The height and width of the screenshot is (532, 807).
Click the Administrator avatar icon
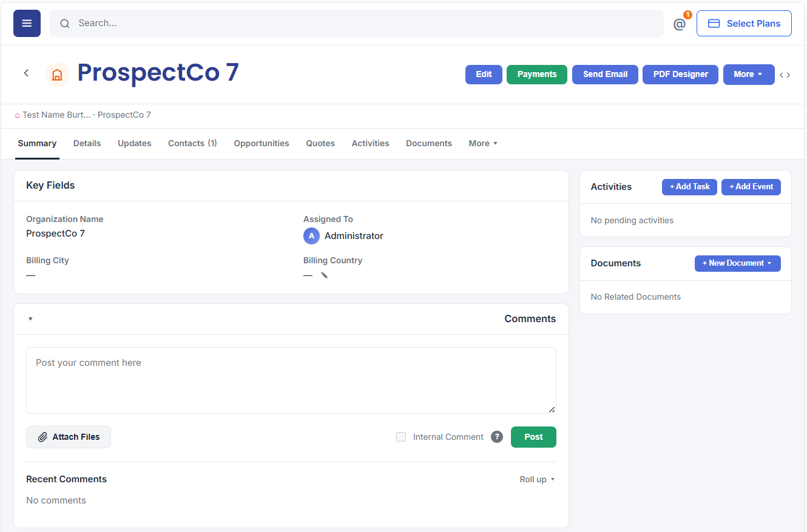(x=311, y=236)
